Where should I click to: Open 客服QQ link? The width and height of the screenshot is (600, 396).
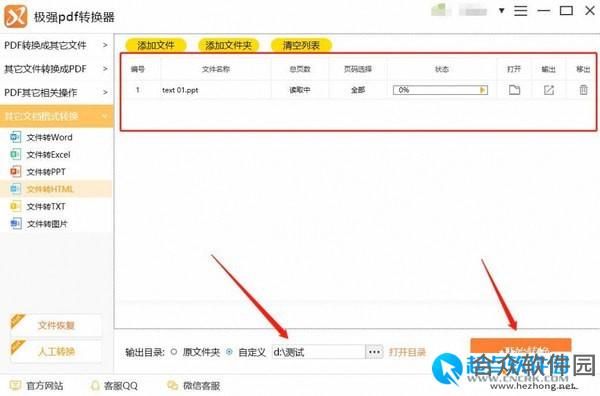click(x=121, y=386)
